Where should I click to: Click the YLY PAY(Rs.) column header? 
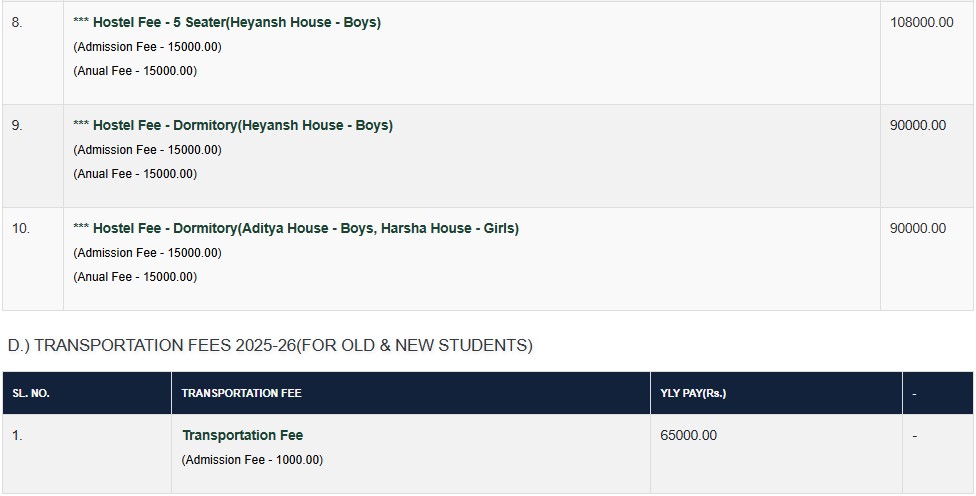[x=693, y=393]
